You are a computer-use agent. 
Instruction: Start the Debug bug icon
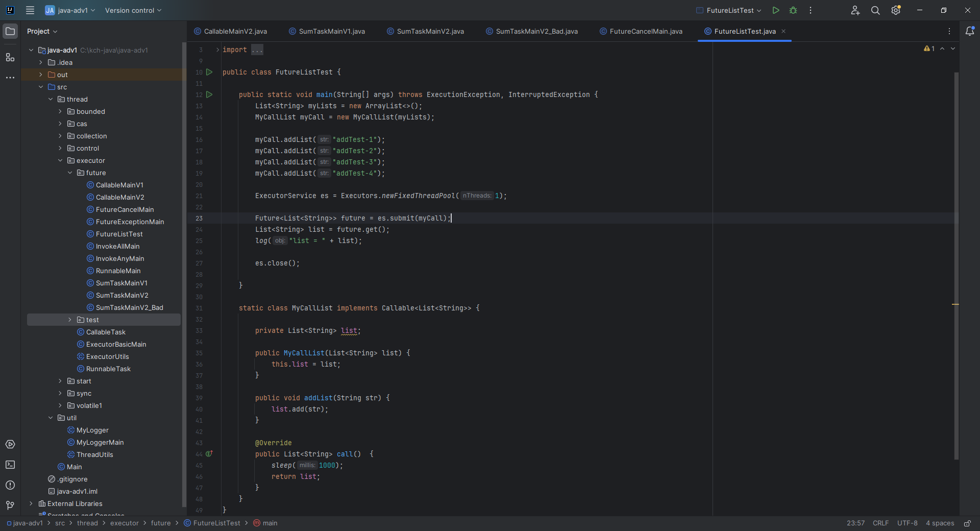[793, 10]
